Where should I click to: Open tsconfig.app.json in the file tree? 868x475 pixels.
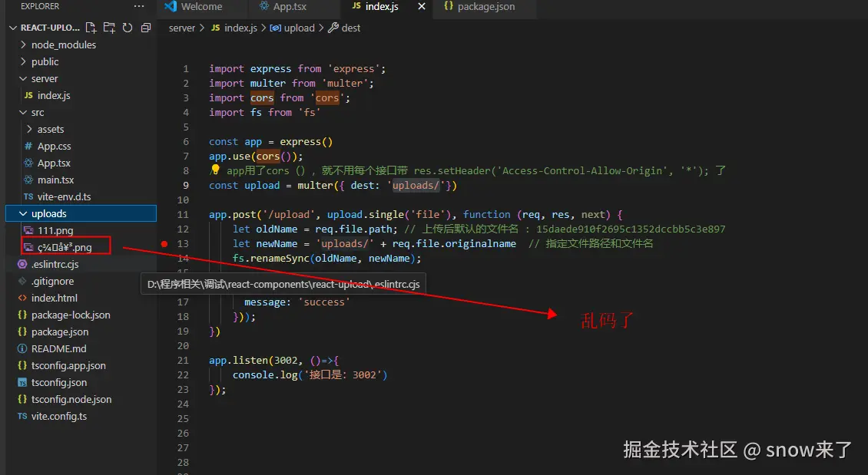click(x=68, y=365)
